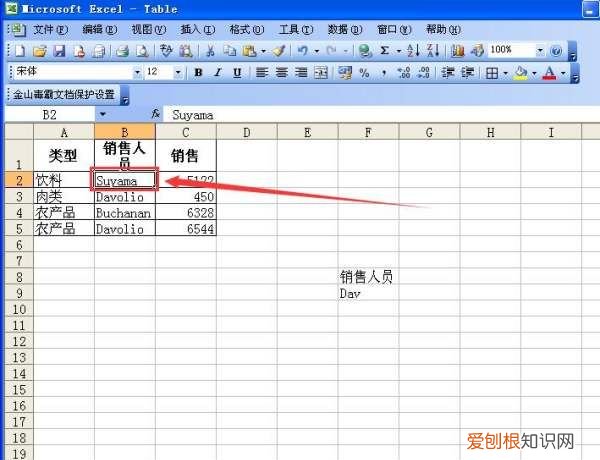Screen dimensions: 600x460
Task: Open the Chart Wizard icon
Action: [x=457, y=51]
